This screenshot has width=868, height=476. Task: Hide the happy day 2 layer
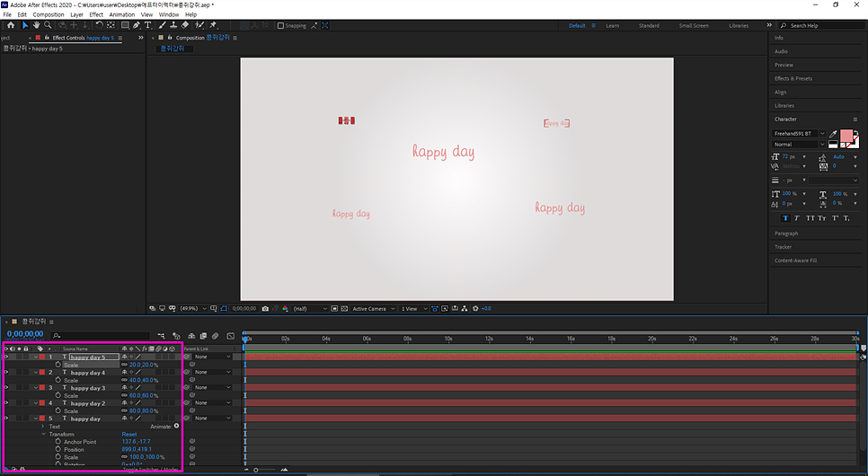6,403
